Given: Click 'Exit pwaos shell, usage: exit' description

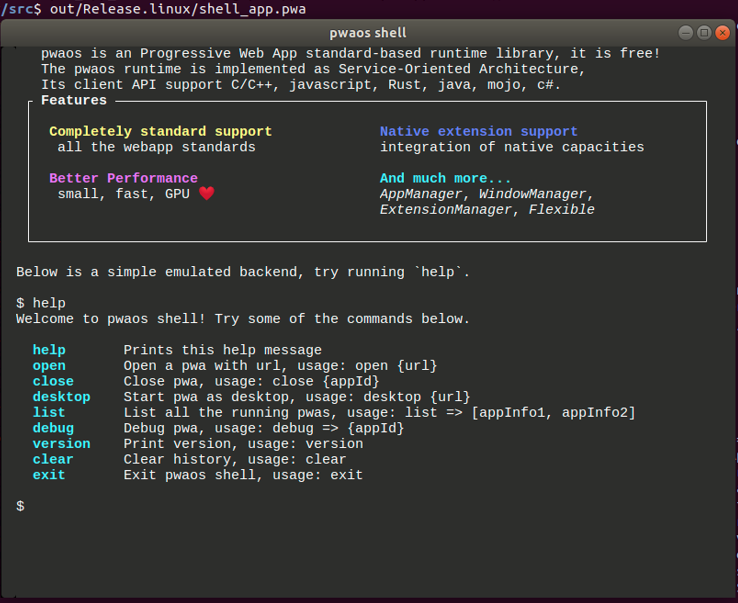Looking at the screenshot, I should click(x=243, y=474).
